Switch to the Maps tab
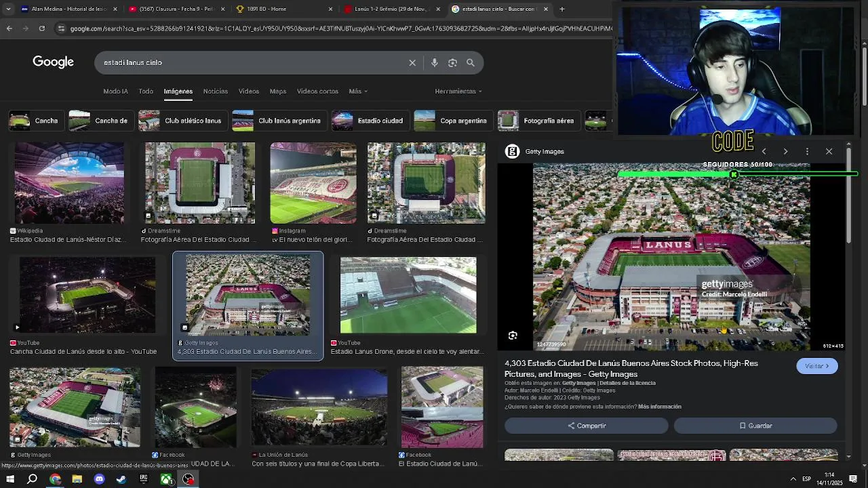 [278, 91]
